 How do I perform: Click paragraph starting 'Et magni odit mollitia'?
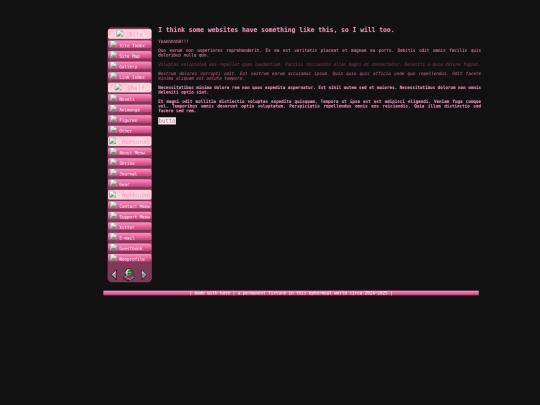tap(320, 106)
